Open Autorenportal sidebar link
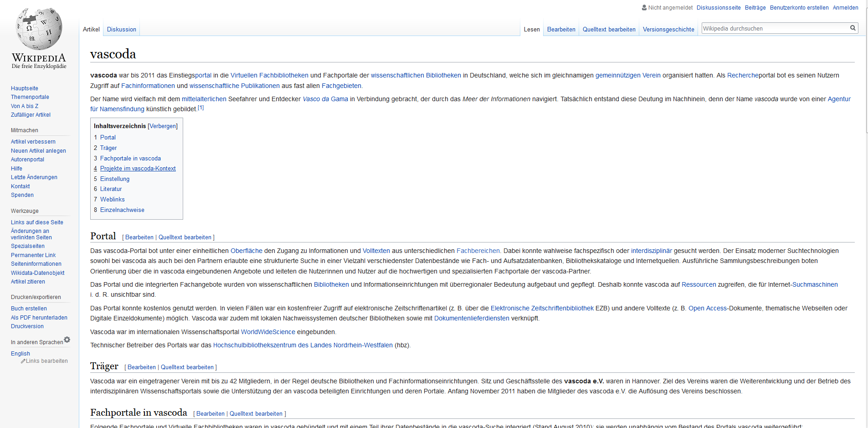 pyautogui.click(x=27, y=160)
